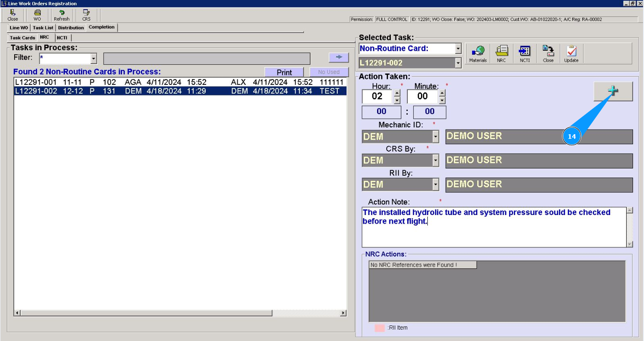This screenshot has width=644, height=341.
Task: Click the CRS By name field DEMO USER
Action: [x=539, y=161]
